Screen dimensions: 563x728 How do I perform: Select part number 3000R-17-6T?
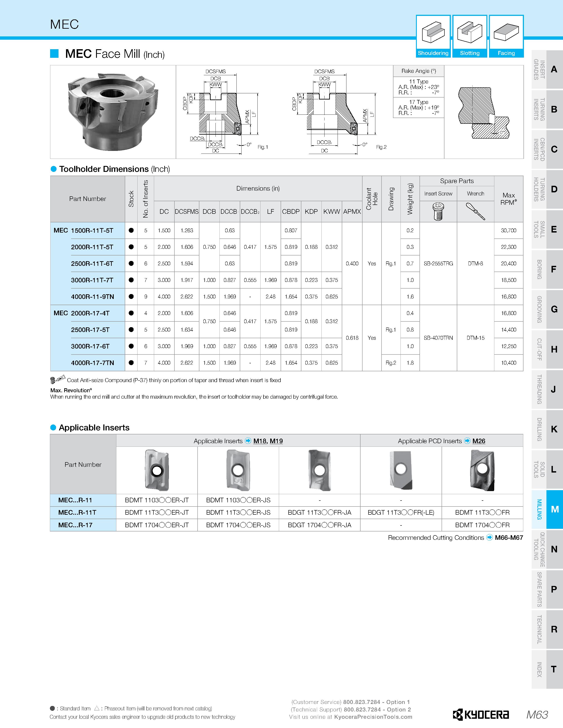90,346
